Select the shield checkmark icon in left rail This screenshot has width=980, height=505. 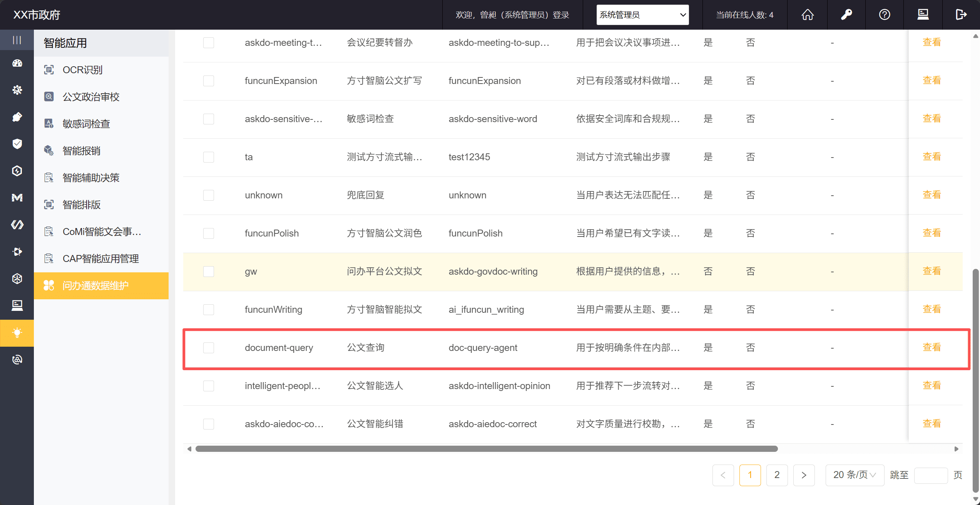tap(17, 144)
